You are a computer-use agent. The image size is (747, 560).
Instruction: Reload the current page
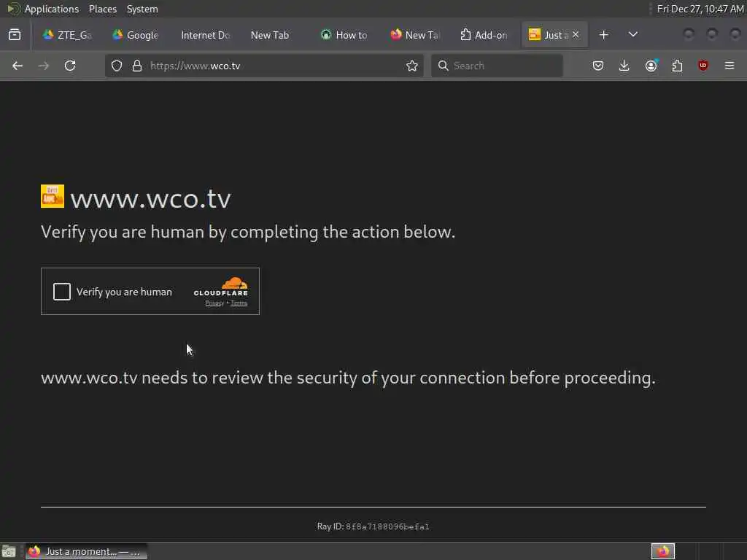click(x=70, y=66)
